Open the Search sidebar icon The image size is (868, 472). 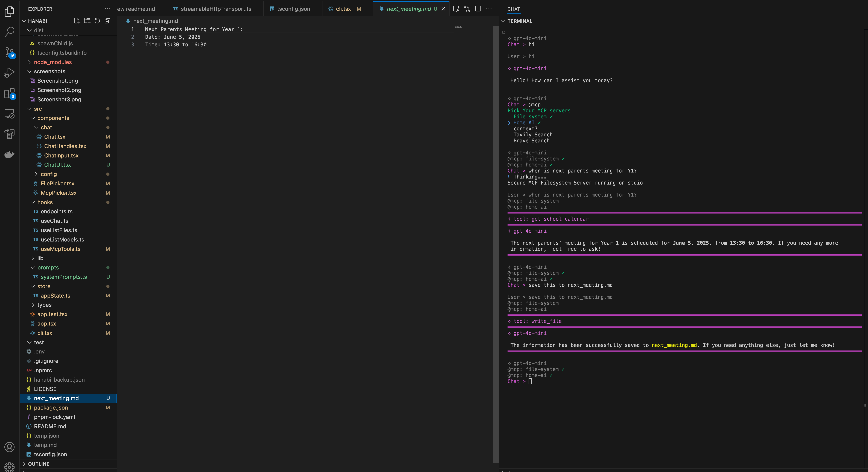tap(9, 31)
